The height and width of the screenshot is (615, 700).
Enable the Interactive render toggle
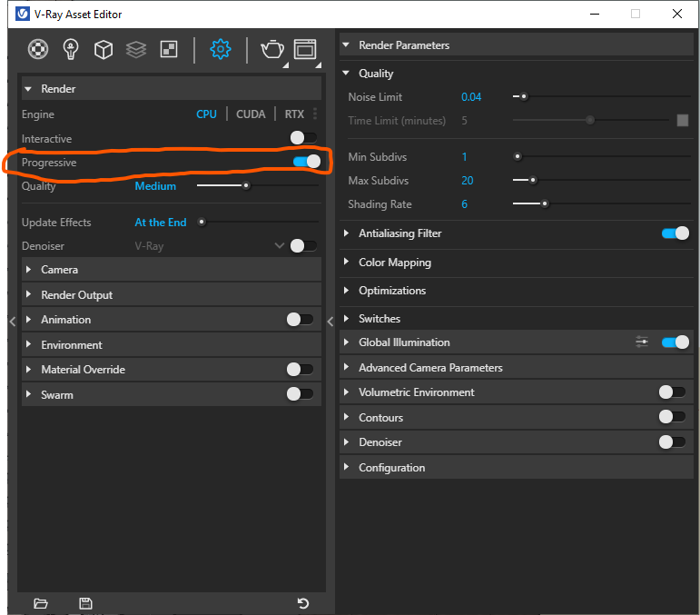pos(303,138)
